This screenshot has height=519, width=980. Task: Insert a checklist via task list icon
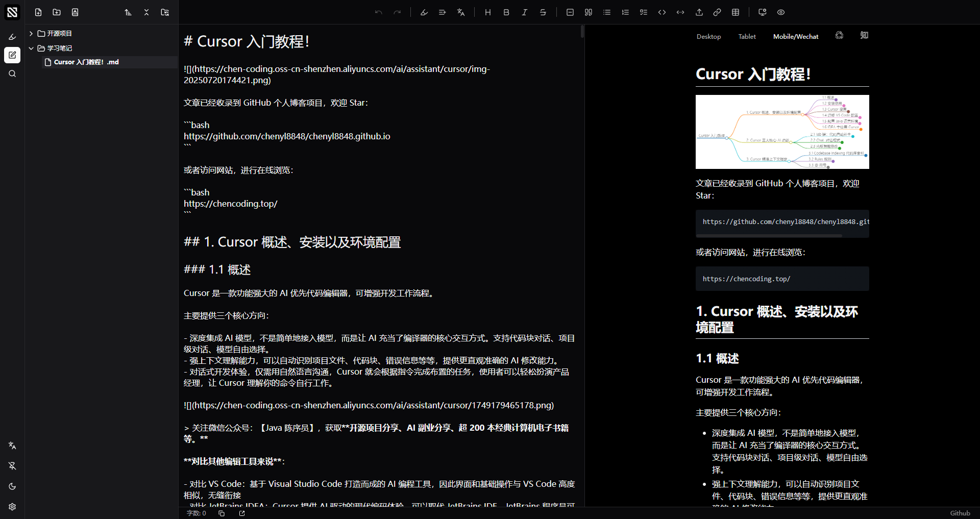[x=644, y=12]
